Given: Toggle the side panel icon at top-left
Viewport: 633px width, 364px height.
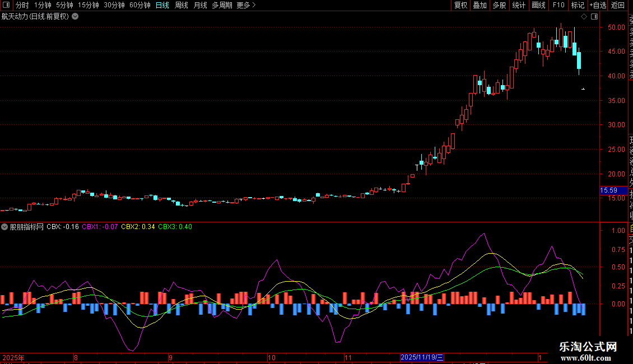Looking at the screenshot, I should click(x=6, y=5).
